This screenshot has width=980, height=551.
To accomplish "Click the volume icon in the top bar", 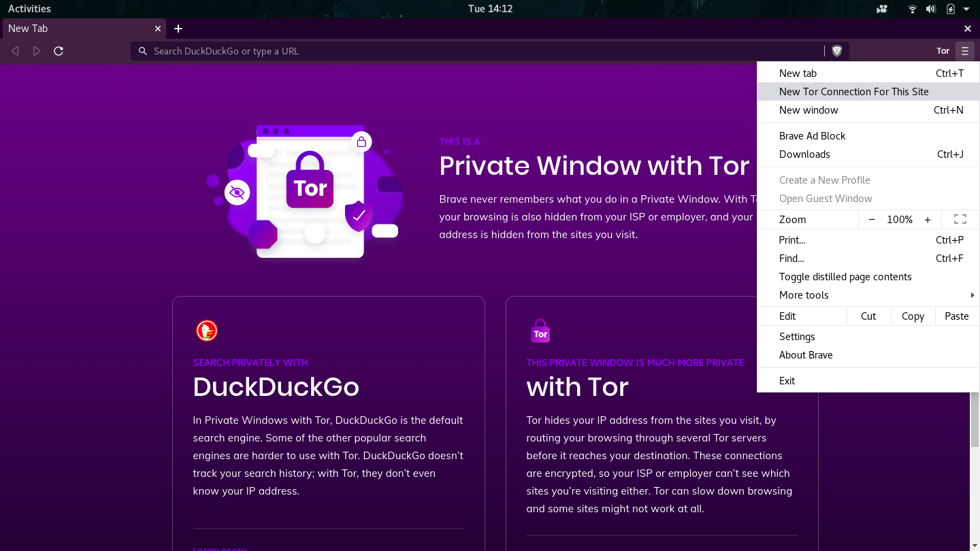I will pyautogui.click(x=931, y=8).
